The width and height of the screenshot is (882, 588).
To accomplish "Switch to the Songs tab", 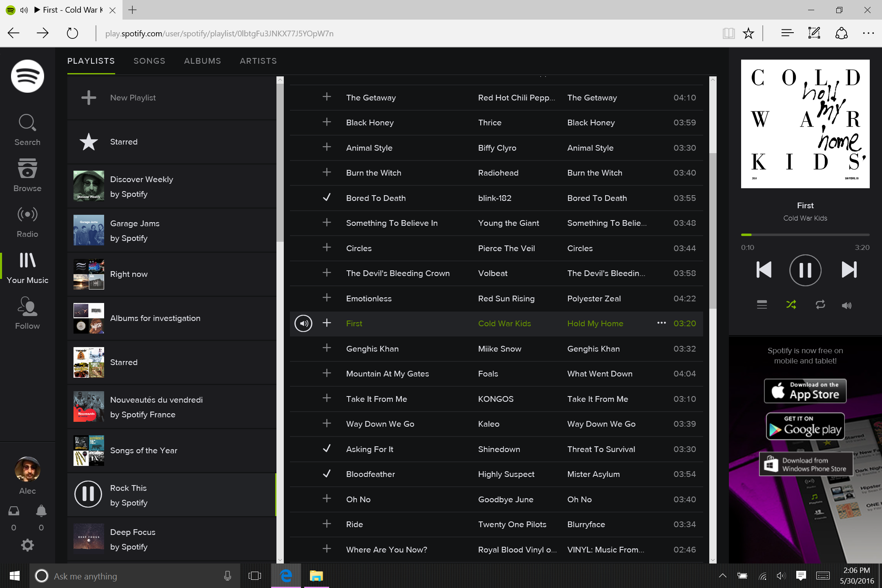I will pyautogui.click(x=149, y=61).
